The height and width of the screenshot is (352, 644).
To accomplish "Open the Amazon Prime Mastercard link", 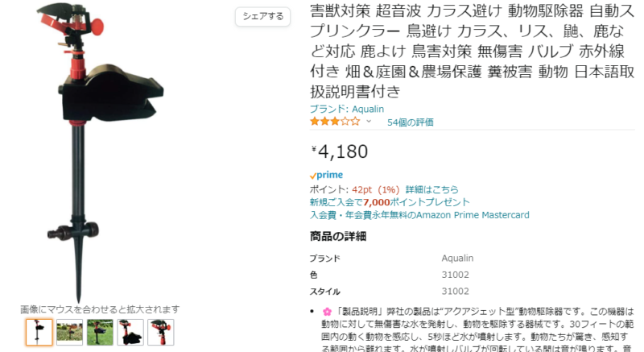I will [x=419, y=215].
